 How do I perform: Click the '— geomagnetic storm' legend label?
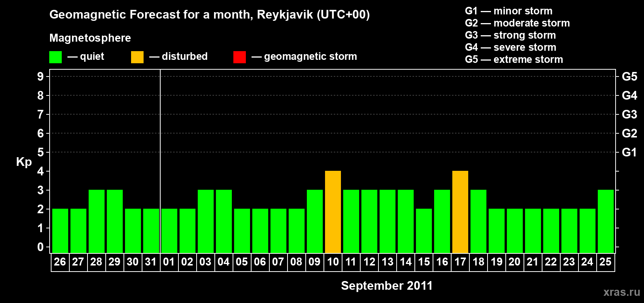[x=304, y=57]
